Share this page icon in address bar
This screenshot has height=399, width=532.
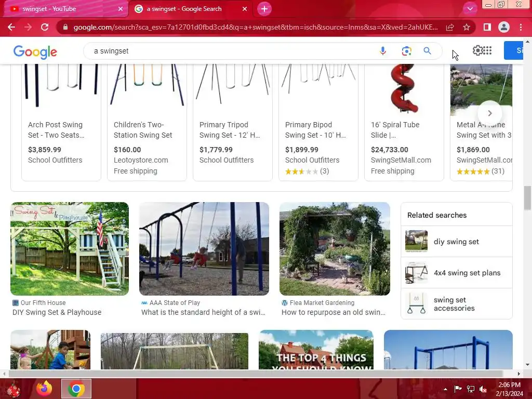tap(450, 27)
